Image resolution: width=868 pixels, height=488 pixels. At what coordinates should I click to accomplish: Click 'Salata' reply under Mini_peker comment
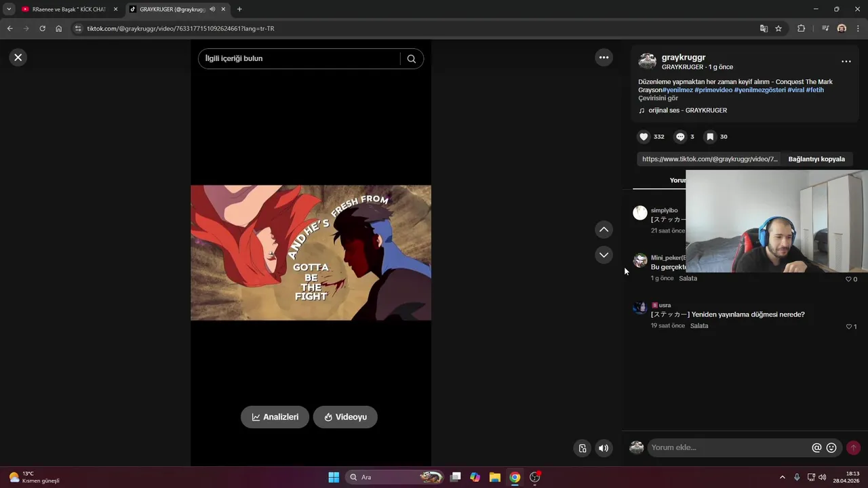688,279
